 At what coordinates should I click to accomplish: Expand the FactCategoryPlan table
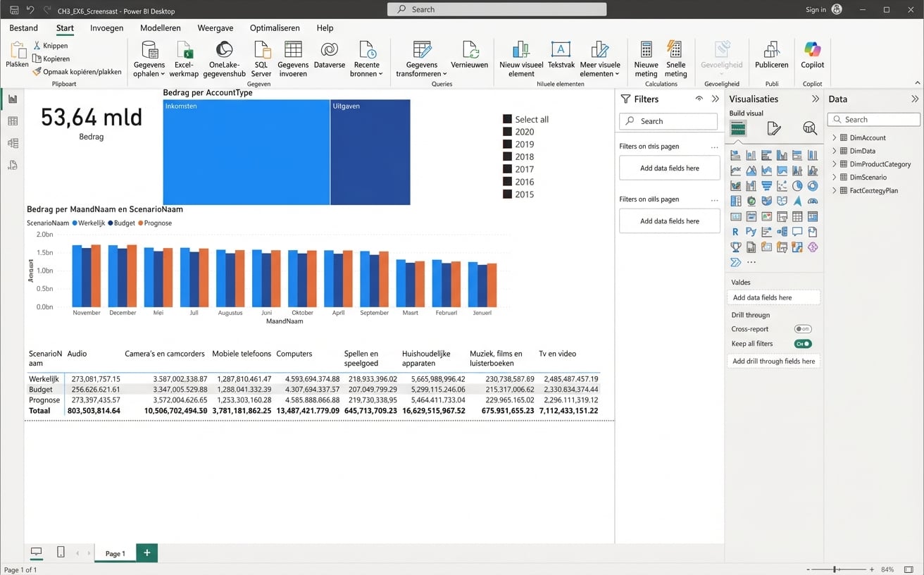834,190
